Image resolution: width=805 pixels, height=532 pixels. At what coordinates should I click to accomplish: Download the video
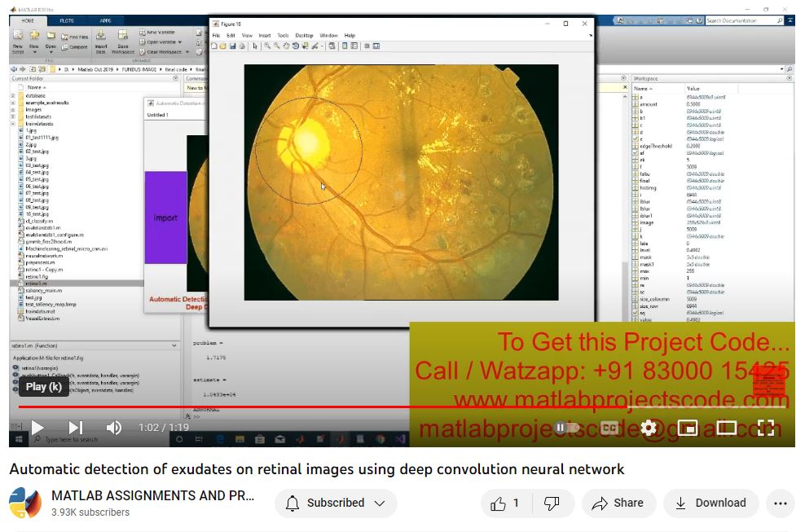click(711, 503)
